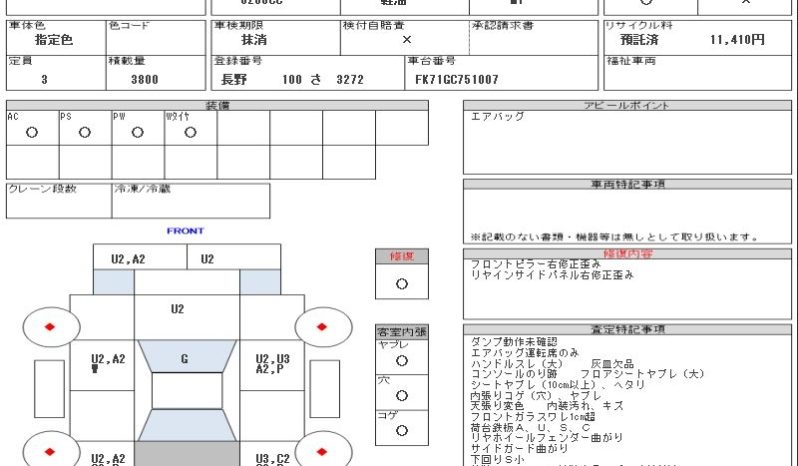
Task: Click the 装備 section header
Action: (217, 105)
